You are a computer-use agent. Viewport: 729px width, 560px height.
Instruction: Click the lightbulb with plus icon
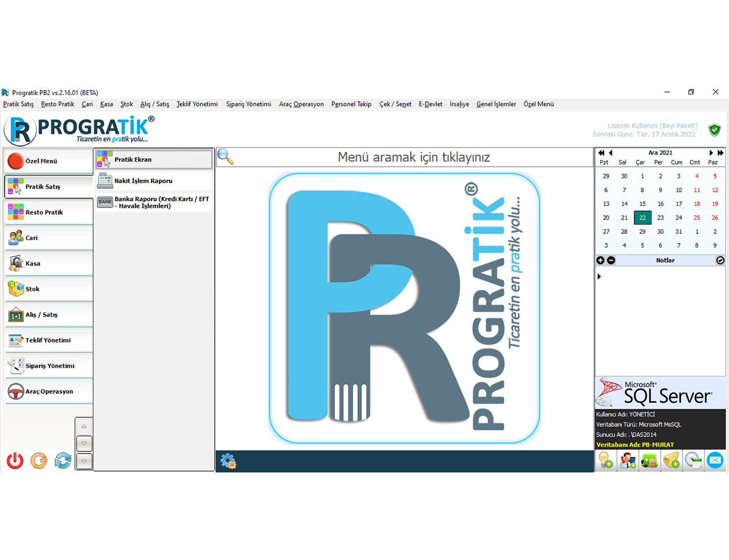pyautogui.click(x=605, y=460)
